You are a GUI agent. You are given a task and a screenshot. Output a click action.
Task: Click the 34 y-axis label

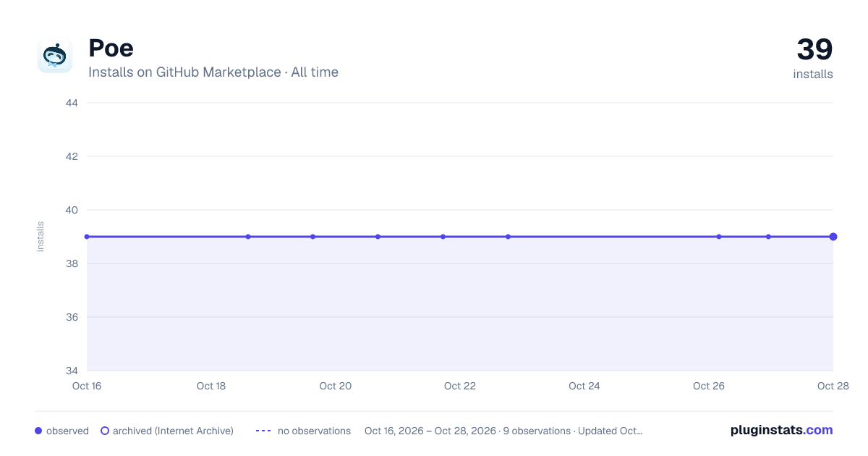[x=72, y=371]
